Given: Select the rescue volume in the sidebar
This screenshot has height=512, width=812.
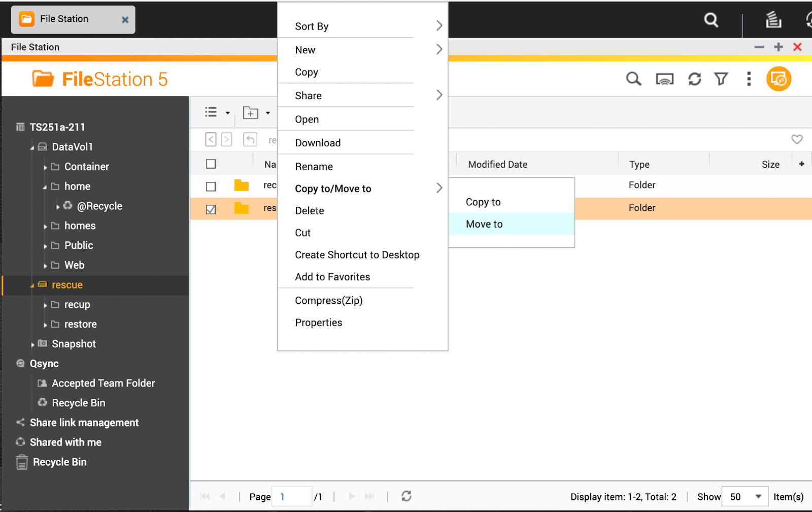Looking at the screenshot, I should click(95, 285).
